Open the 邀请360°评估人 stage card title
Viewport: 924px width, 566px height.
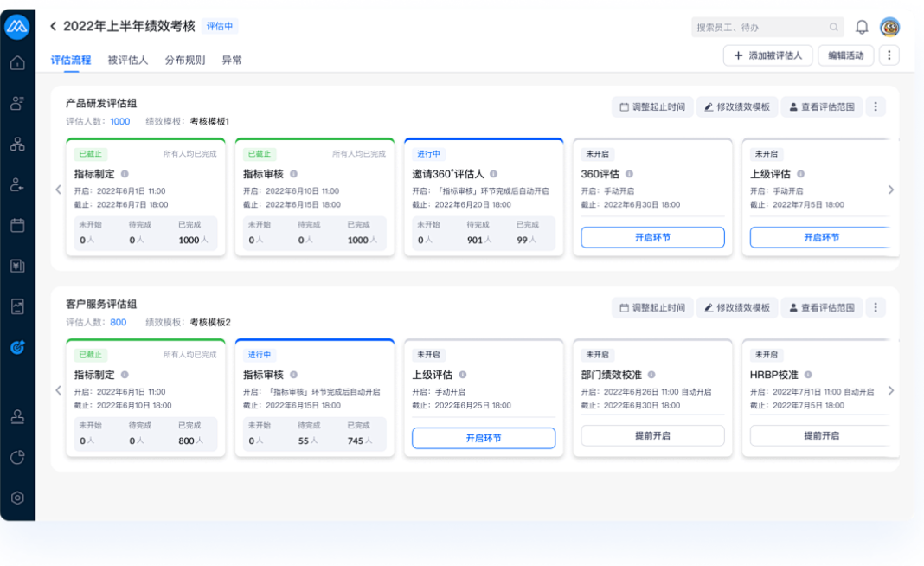[x=448, y=174]
